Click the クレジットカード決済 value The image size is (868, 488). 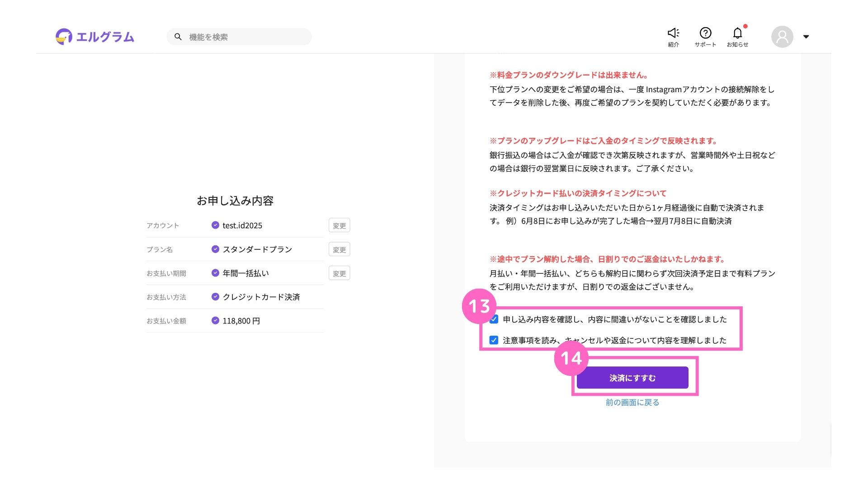pyautogui.click(x=261, y=297)
